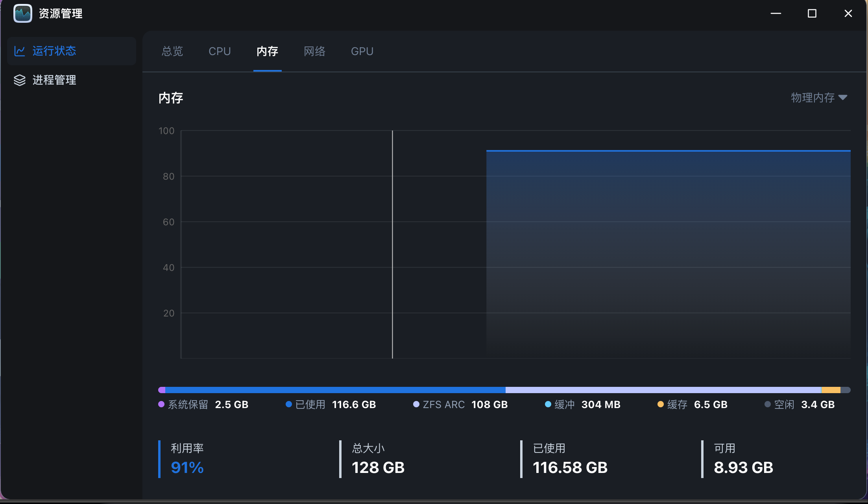Click the light blue buffer legend dot
This screenshot has height=504, width=868.
tap(548, 404)
